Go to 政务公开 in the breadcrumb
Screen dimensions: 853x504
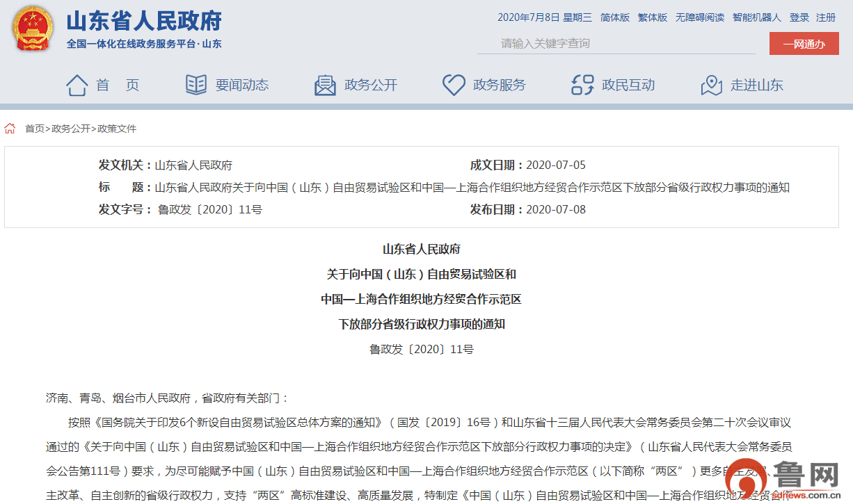pyautogui.click(x=71, y=129)
